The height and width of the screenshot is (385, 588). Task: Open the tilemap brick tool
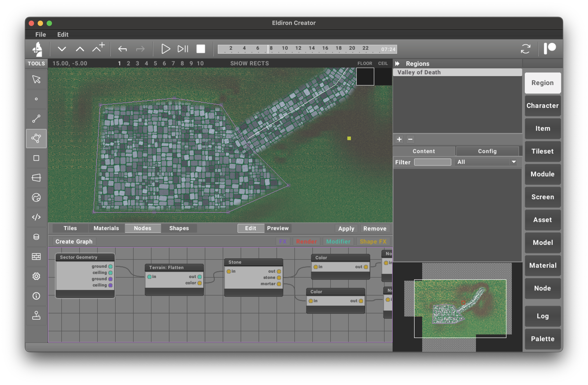point(36,257)
